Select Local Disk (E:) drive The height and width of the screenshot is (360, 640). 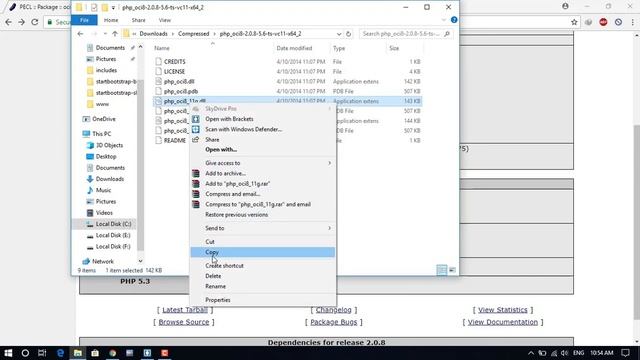[113, 236]
